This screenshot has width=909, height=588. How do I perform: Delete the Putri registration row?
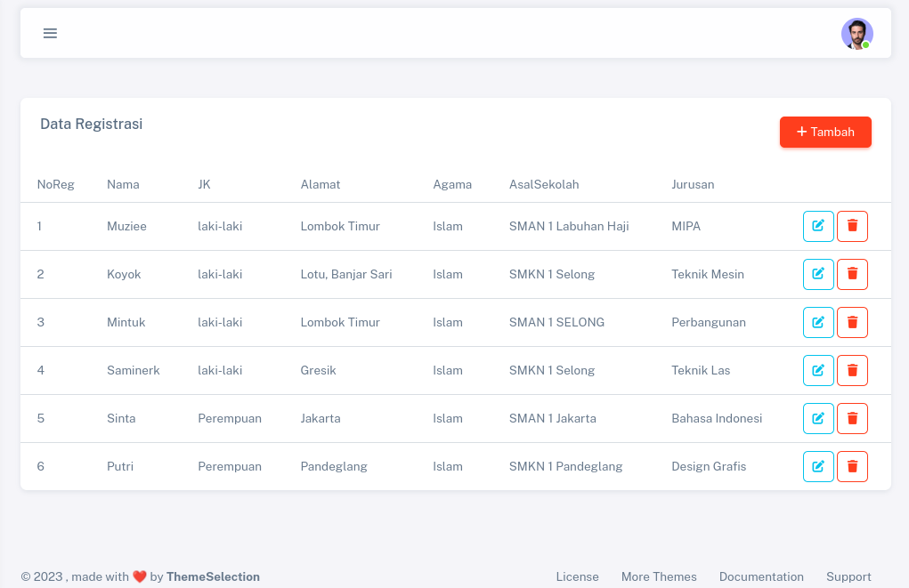click(x=852, y=466)
